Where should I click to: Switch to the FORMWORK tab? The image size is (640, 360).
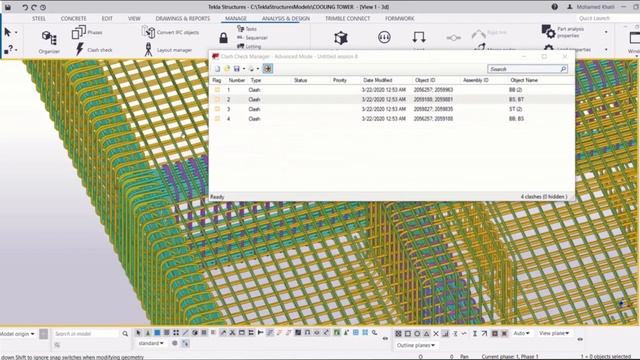click(x=400, y=18)
